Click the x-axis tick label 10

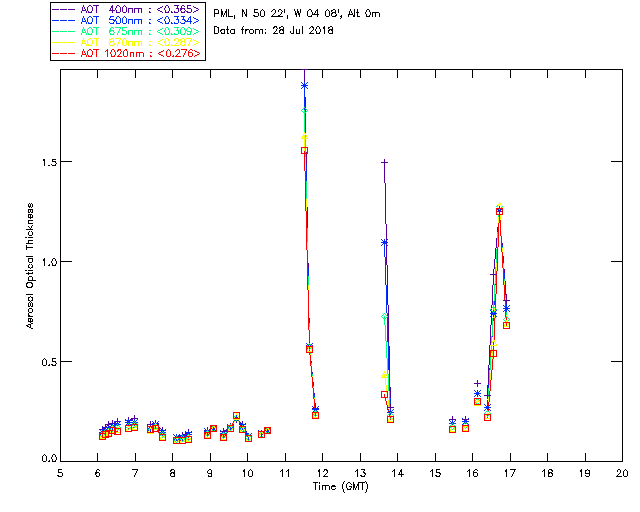(247, 473)
